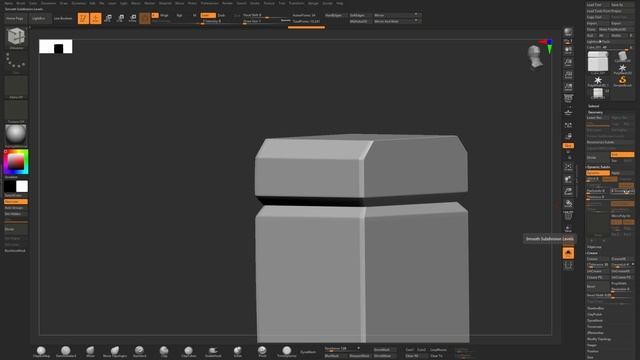Open the Preferences menu
The width and height of the screenshot is (640, 360).
pyautogui.click(x=209, y=3)
